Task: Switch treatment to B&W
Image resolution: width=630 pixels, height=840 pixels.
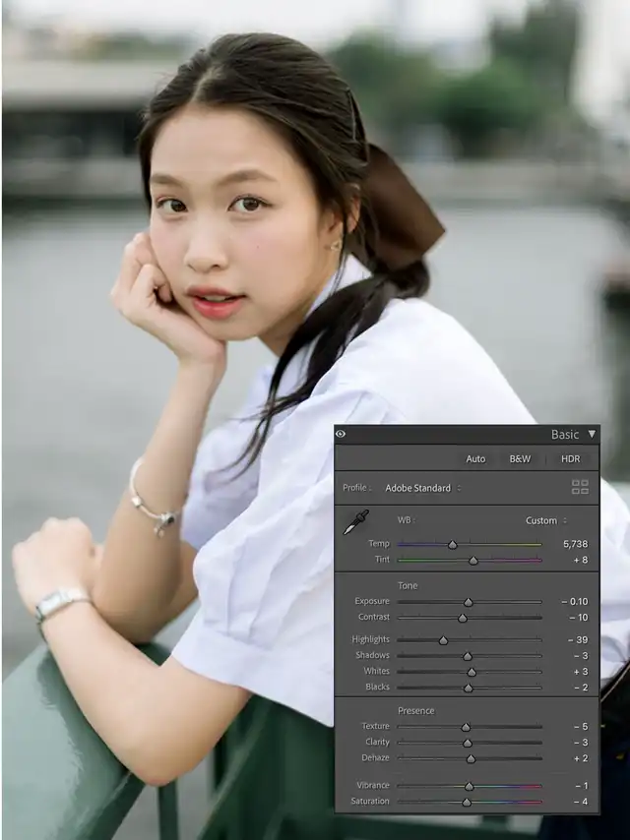Action: pos(520,458)
